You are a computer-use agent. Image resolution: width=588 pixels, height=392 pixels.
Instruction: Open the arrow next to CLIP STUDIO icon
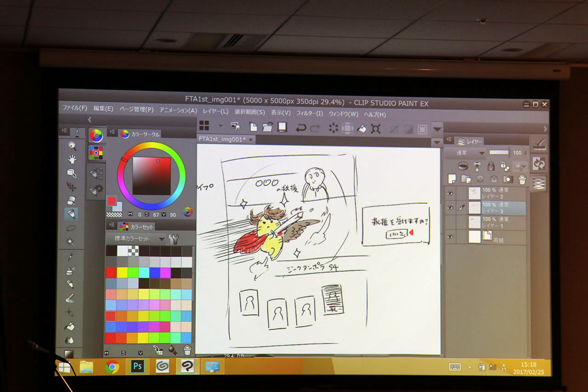220,125
